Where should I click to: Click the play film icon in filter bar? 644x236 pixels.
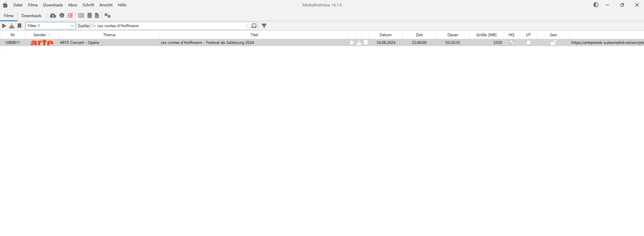[x=4, y=26]
